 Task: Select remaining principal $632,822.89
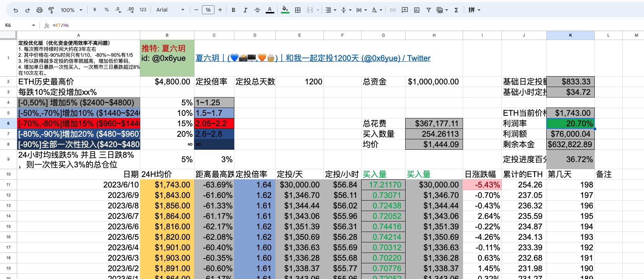point(570,144)
